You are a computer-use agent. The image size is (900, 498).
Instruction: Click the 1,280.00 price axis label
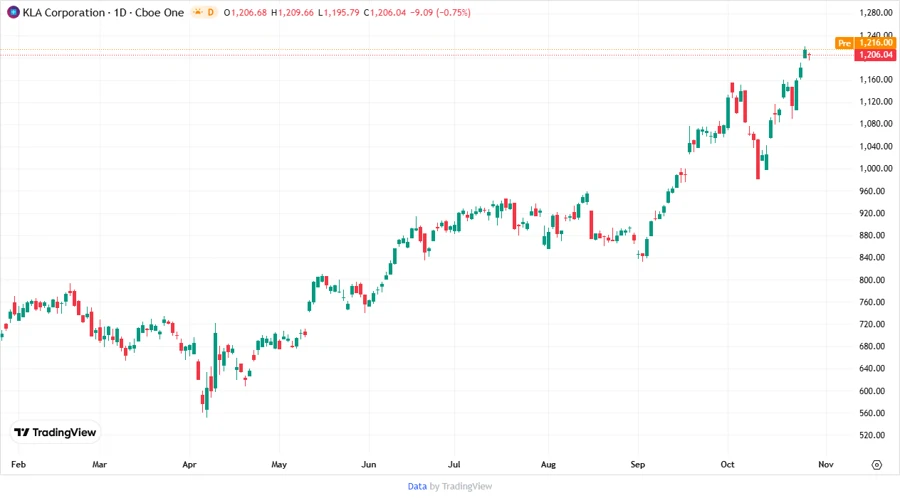coord(876,13)
